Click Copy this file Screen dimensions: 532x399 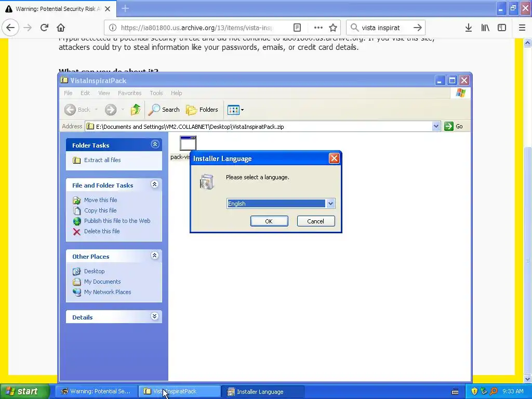point(100,210)
